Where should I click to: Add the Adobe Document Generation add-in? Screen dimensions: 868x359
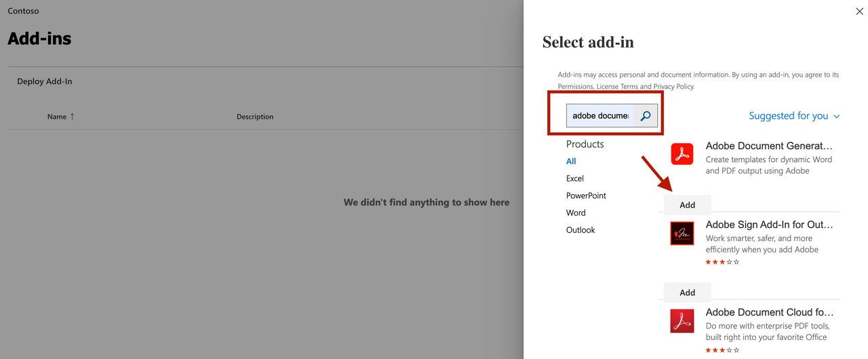point(687,205)
